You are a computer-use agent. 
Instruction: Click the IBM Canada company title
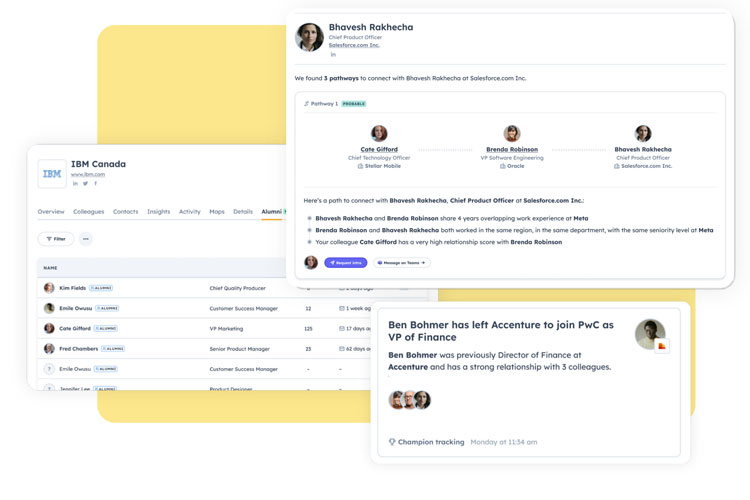(99, 164)
